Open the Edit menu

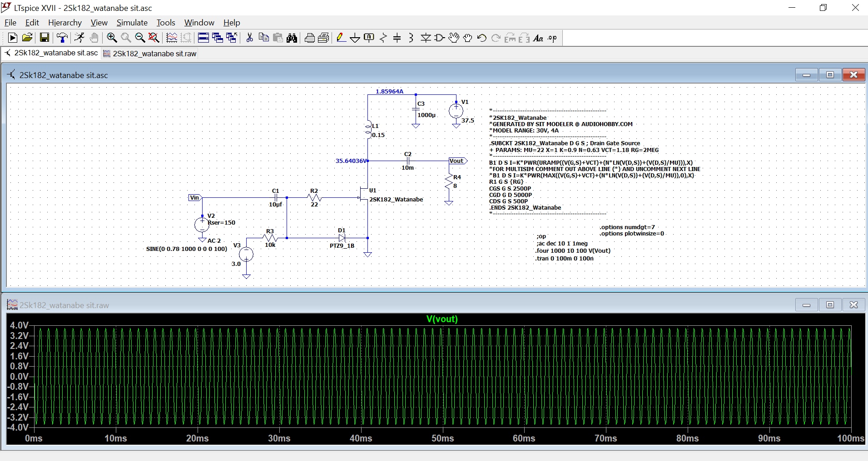(32, 23)
